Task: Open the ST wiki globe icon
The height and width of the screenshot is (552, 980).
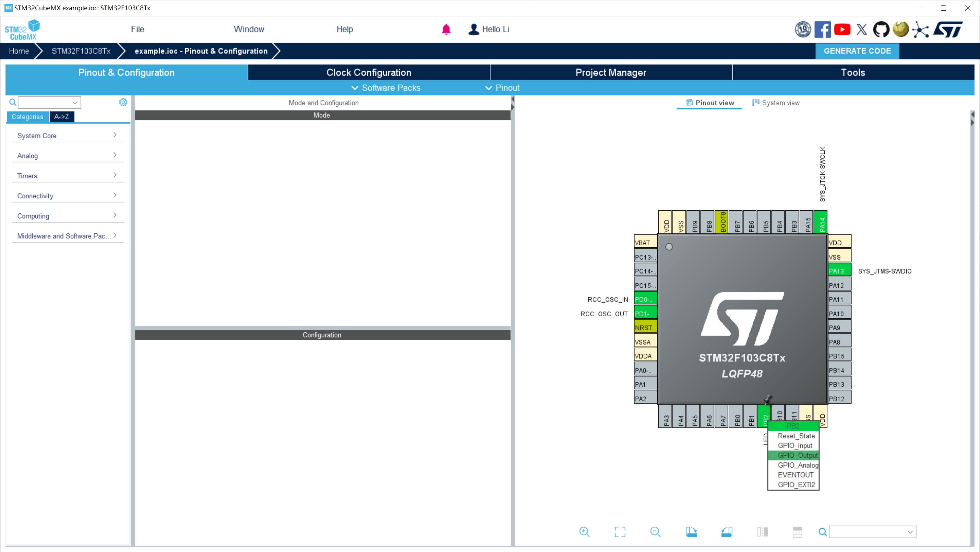Action: coord(900,29)
